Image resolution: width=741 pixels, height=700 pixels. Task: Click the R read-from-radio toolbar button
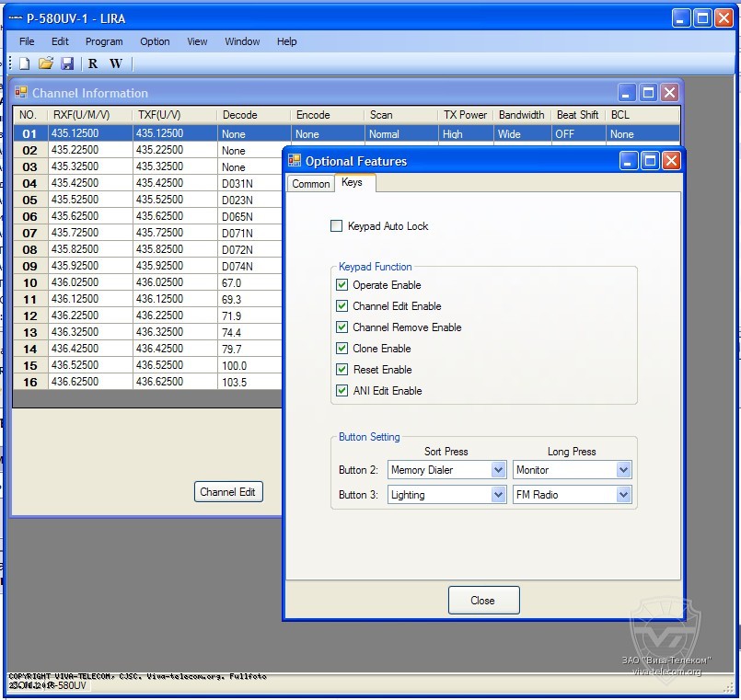93,63
